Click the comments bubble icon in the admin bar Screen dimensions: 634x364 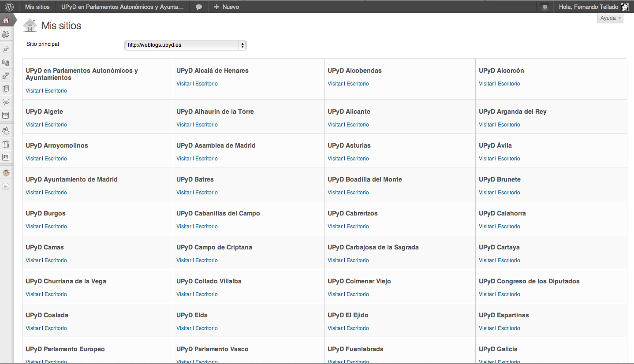[199, 7]
